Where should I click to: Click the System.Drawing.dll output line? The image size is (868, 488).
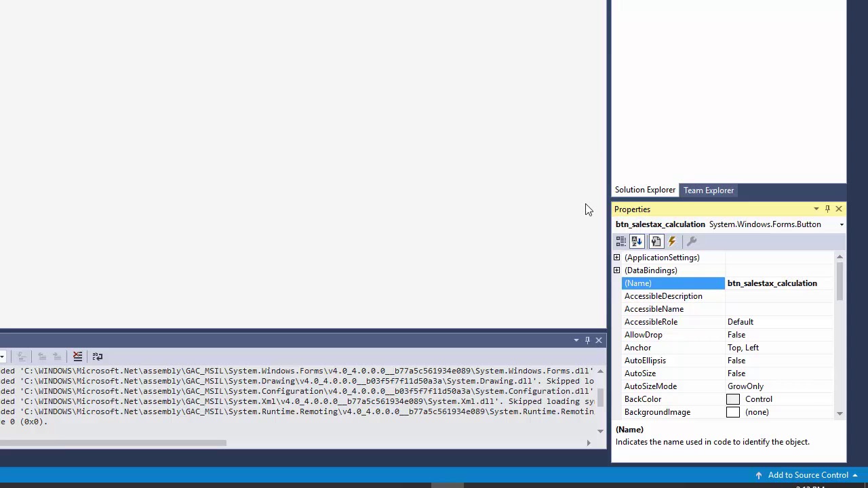coord(297,381)
